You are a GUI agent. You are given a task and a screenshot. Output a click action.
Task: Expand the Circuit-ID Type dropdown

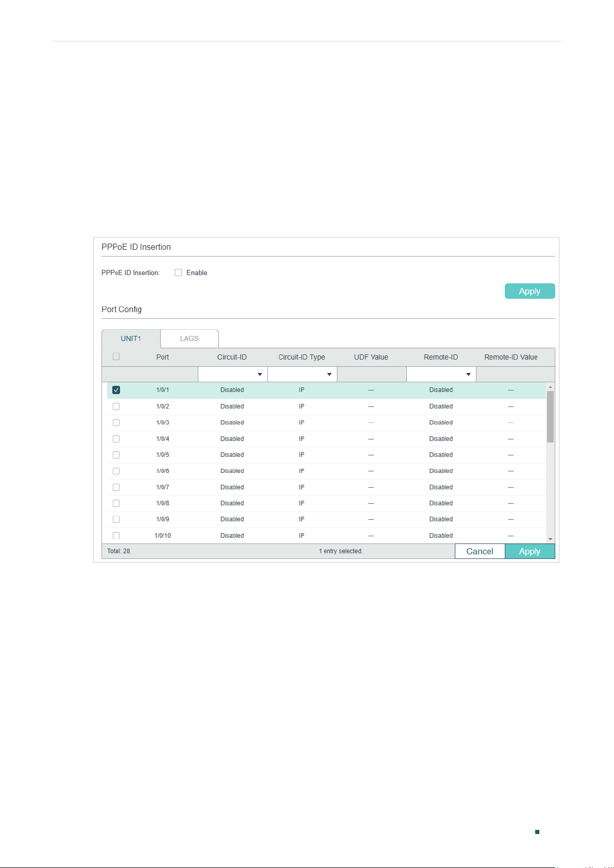302,375
